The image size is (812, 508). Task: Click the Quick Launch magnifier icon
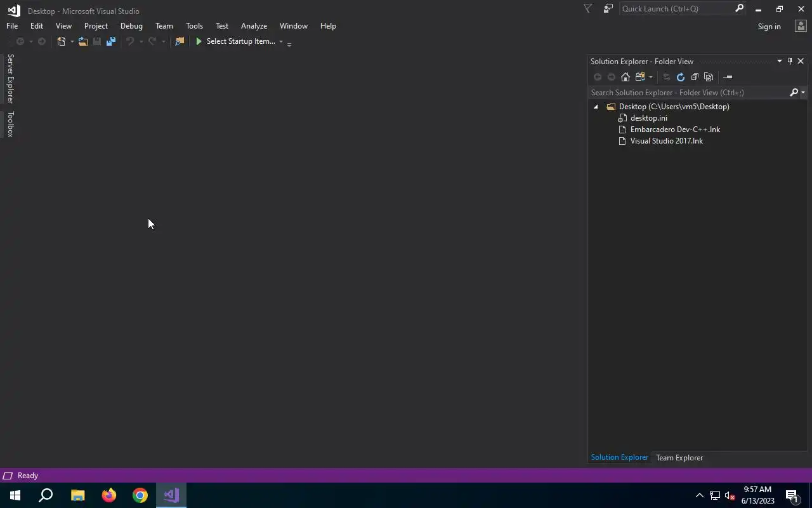(x=739, y=9)
